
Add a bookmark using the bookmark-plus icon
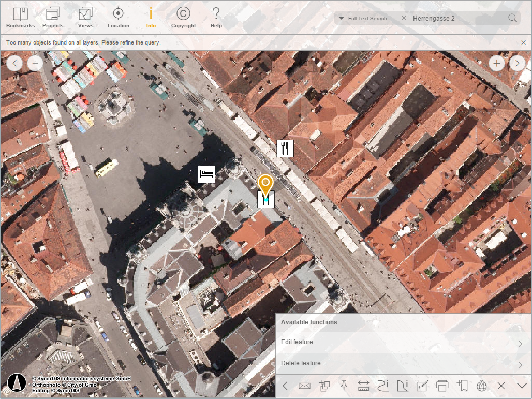[x=462, y=386]
